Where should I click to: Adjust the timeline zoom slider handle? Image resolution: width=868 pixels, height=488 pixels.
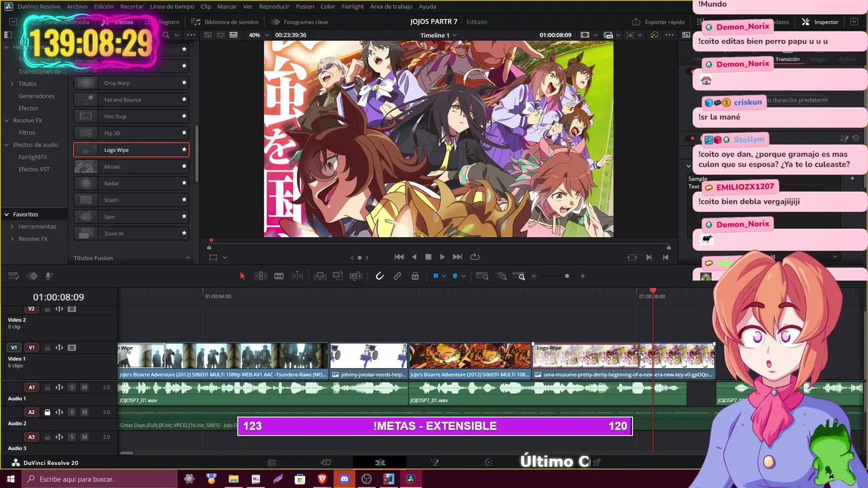(x=567, y=276)
